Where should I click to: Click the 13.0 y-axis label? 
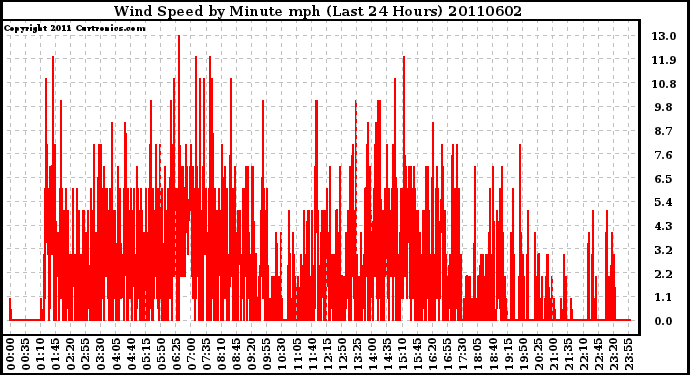[664, 36]
